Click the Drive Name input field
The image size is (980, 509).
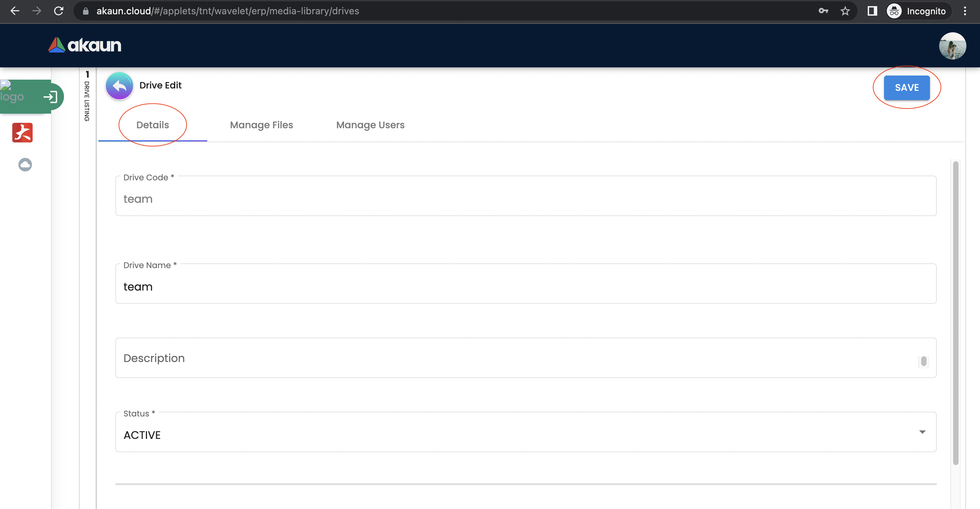coord(525,286)
